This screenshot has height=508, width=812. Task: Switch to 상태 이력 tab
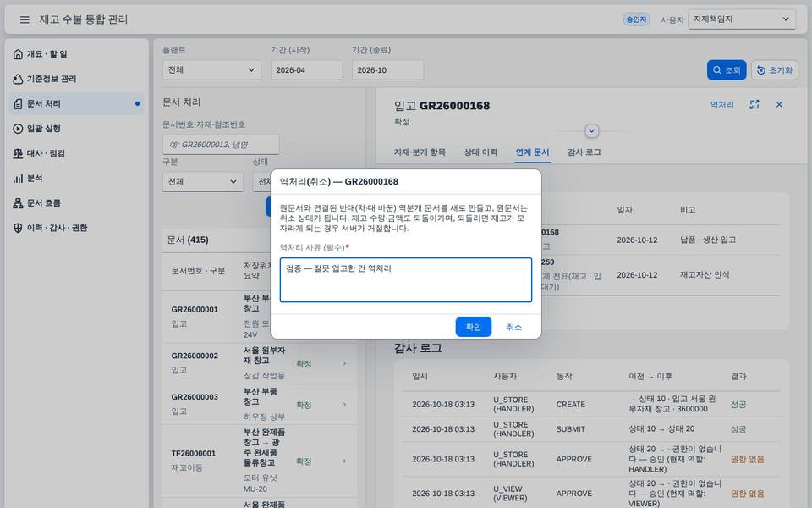480,152
